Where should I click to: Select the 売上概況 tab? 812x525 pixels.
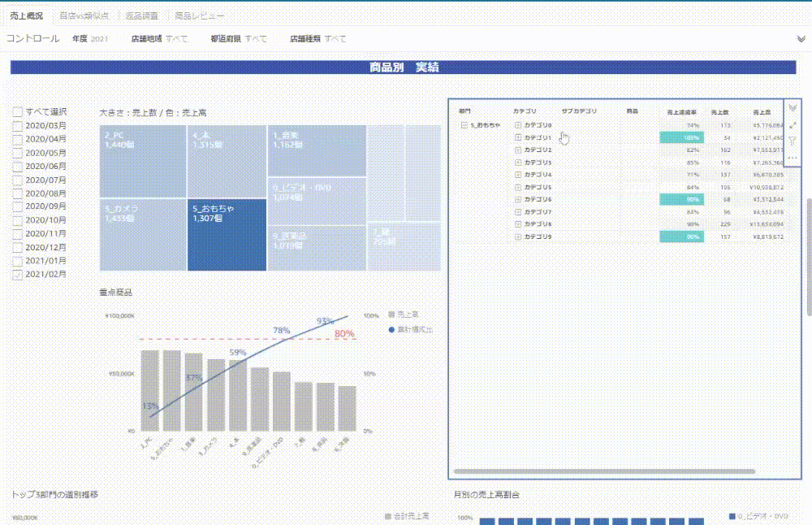pyautogui.click(x=27, y=15)
